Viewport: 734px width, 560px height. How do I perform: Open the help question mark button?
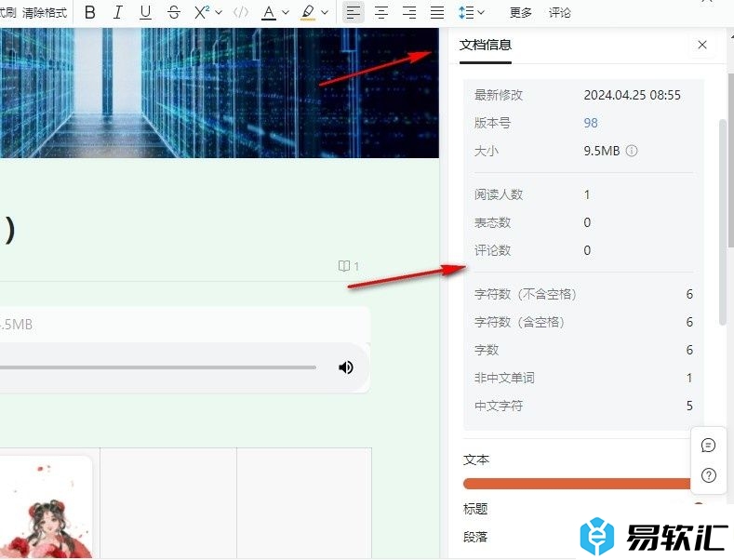[708, 475]
